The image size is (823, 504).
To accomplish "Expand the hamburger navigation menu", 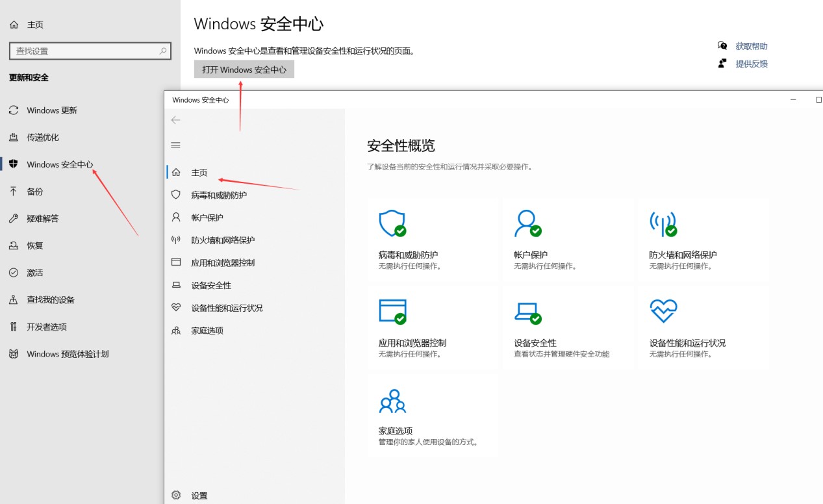I will [175, 145].
